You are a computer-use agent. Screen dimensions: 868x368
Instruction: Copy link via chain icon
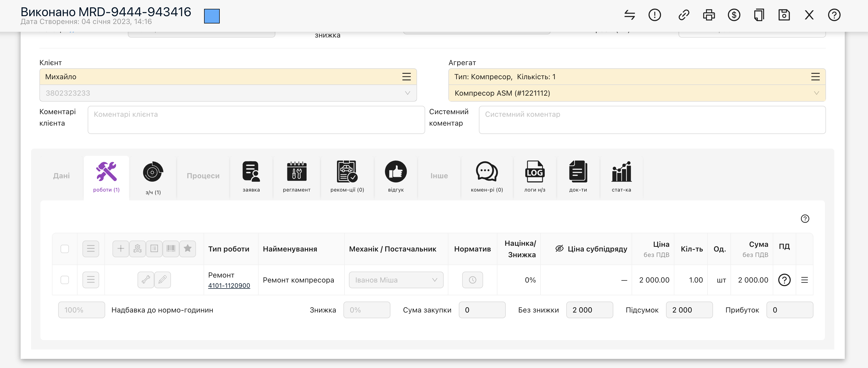point(684,15)
